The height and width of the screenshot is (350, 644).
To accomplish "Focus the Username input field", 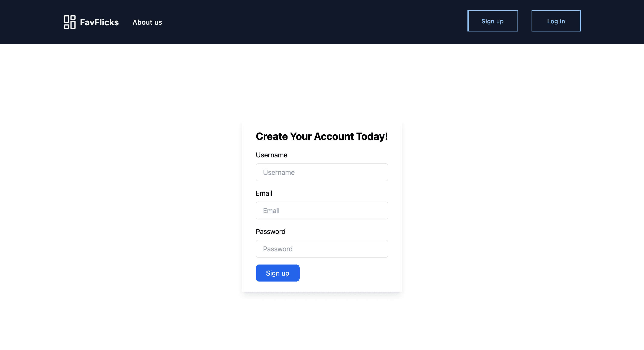I will pos(322,172).
